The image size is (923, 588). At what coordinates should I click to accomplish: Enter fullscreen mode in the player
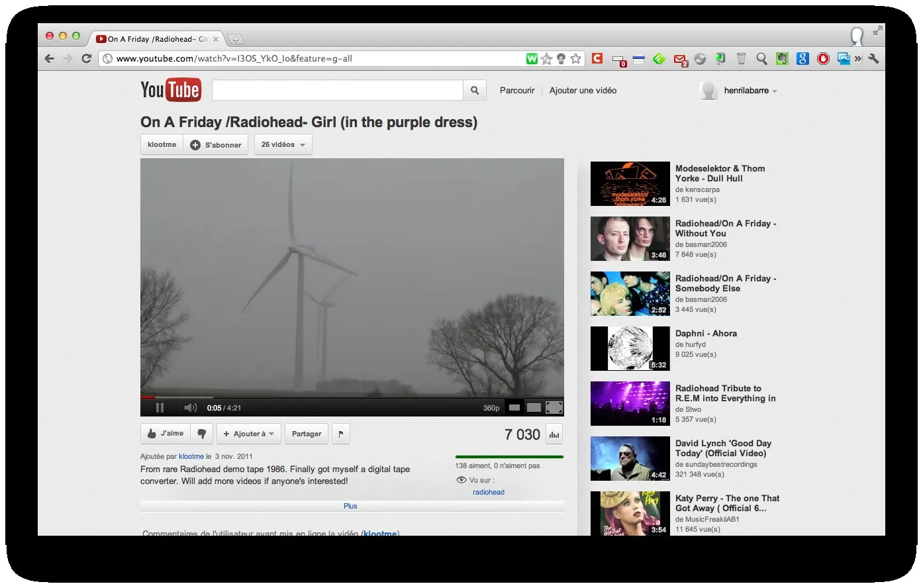pos(554,408)
